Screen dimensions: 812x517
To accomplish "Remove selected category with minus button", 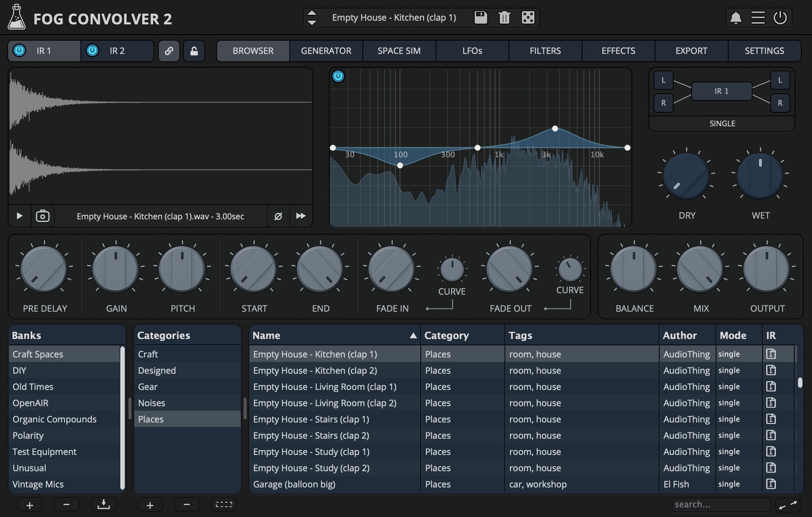I will [x=187, y=504].
